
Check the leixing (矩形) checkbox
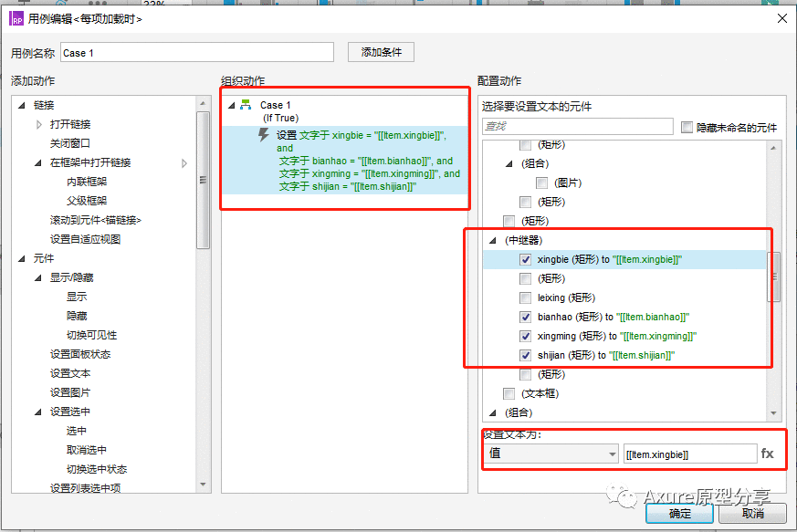point(526,297)
